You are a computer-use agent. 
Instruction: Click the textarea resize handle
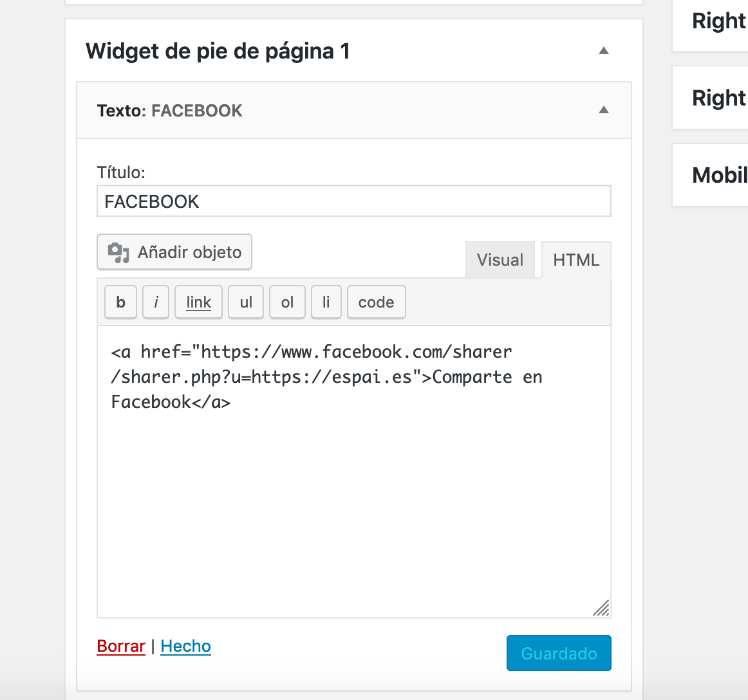[601, 608]
